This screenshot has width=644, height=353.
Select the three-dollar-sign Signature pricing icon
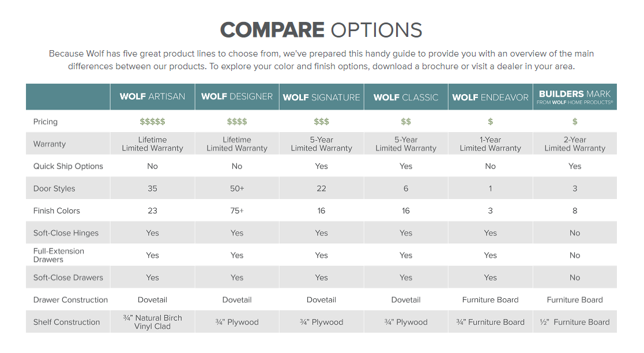pyautogui.click(x=321, y=122)
